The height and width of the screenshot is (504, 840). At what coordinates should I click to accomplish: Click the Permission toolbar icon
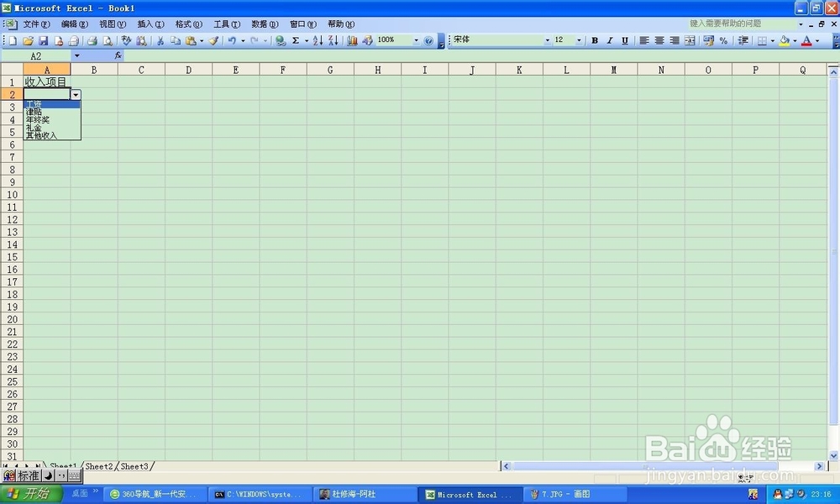point(59,40)
